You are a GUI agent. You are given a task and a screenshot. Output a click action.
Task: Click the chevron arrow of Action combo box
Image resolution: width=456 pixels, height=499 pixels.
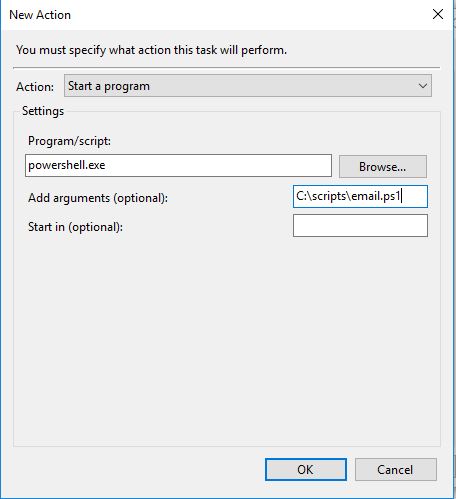[x=423, y=86]
